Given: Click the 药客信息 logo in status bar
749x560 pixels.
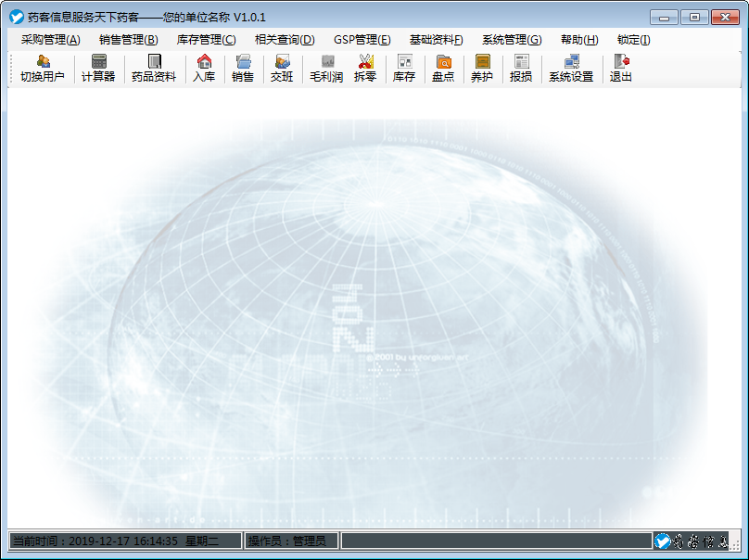Looking at the screenshot, I should [691, 541].
